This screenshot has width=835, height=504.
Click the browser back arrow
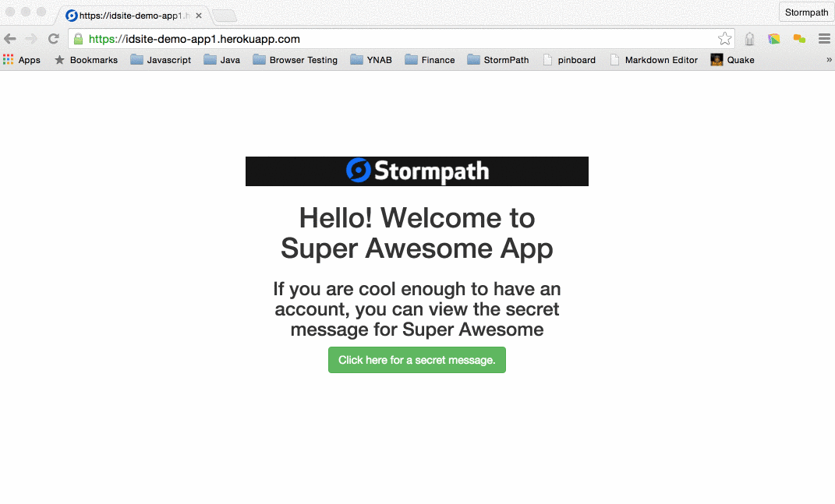tap(10, 38)
